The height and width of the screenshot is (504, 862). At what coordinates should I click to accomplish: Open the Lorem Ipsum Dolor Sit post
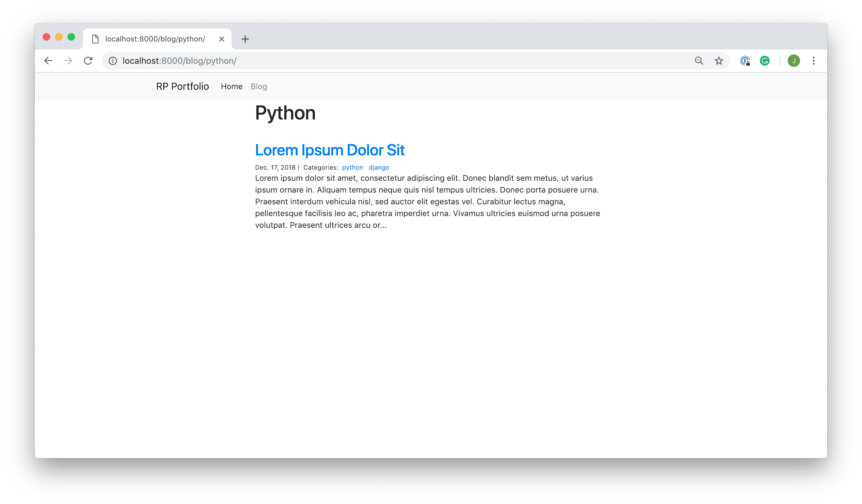pyautogui.click(x=330, y=150)
